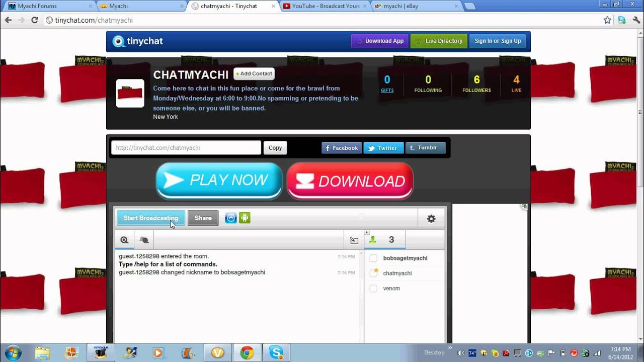
Task: Click the Download App button
Action: [379, 41]
